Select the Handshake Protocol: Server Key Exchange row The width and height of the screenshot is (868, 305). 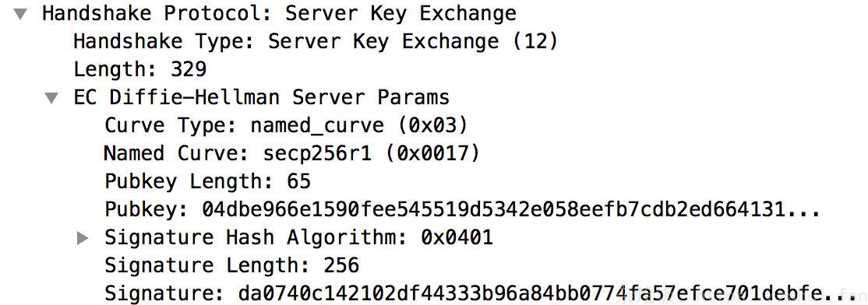tap(280, 14)
